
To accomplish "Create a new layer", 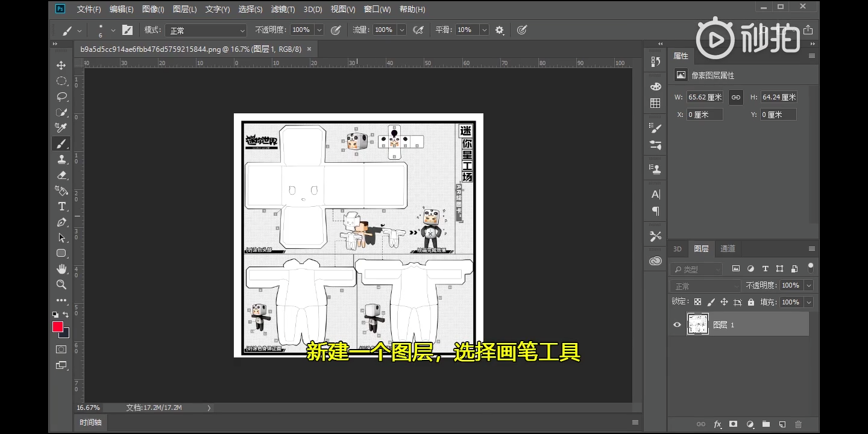I will tap(782, 424).
